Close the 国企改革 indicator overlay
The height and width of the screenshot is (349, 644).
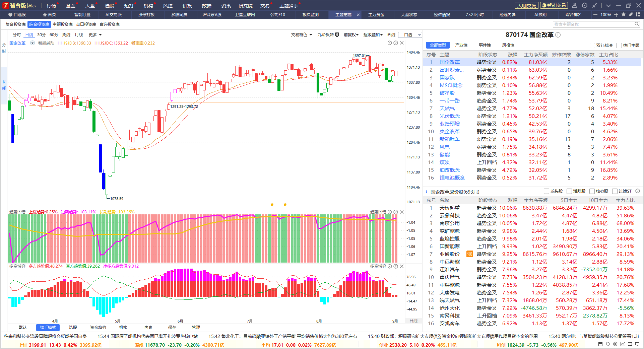pyautogui.click(x=402, y=43)
